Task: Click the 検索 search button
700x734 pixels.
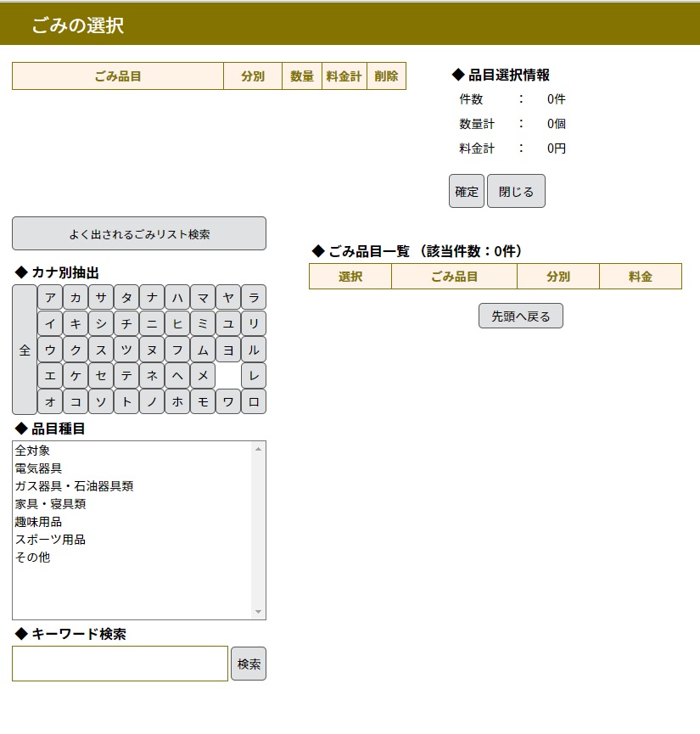Action: point(249,664)
